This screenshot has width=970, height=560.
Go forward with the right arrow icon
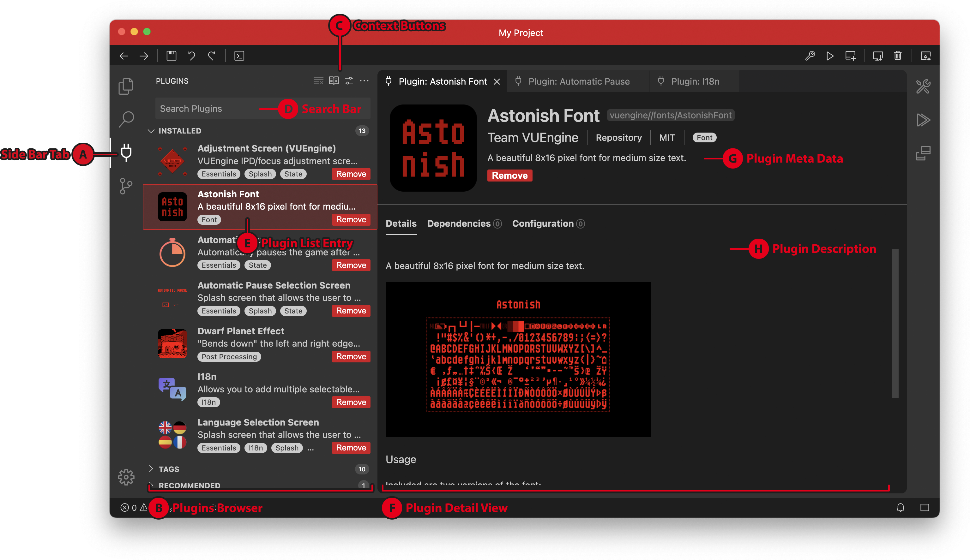click(144, 56)
